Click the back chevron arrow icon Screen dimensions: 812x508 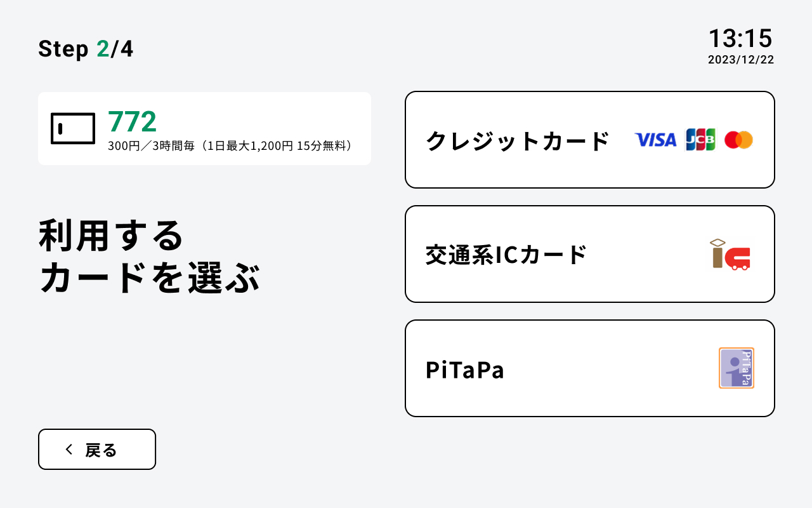(69, 450)
